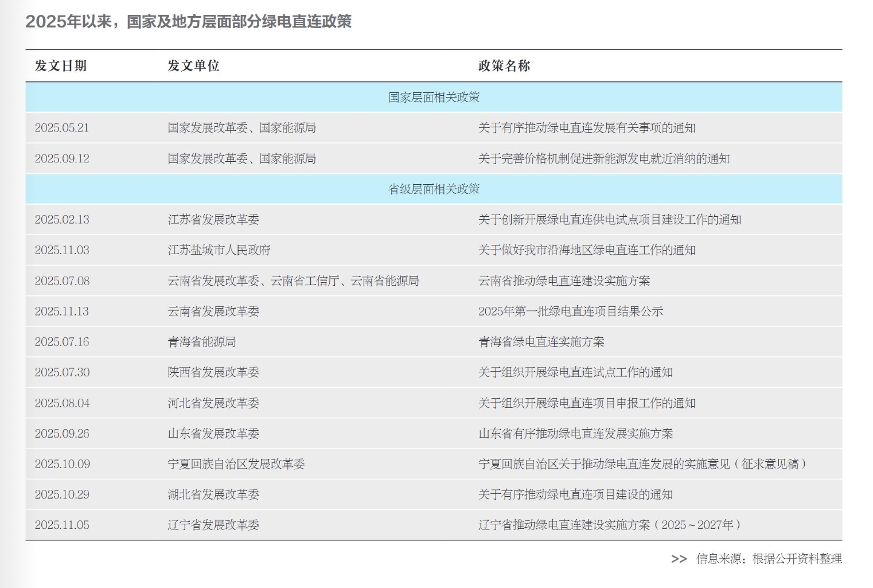This screenshot has height=588, width=873.
Task: Click the 2025.07.30 date cell
Action: 62,372
